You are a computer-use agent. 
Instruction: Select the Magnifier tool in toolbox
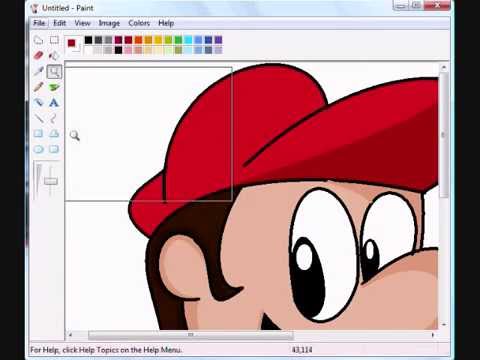(54, 71)
